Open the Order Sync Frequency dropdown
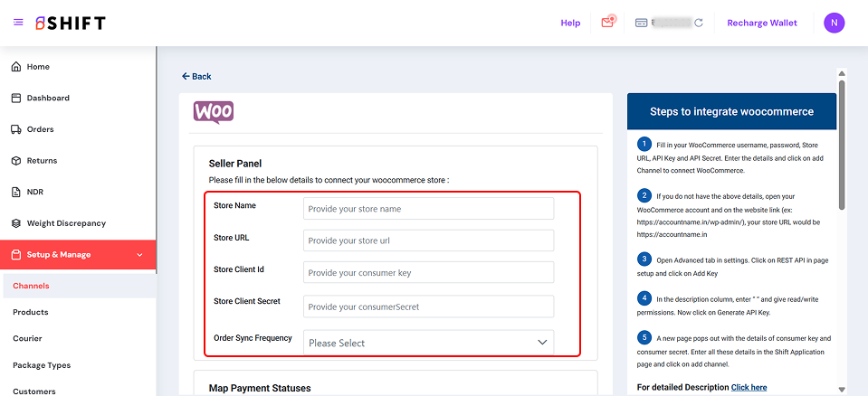 pyautogui.click(x=428, y=343)
